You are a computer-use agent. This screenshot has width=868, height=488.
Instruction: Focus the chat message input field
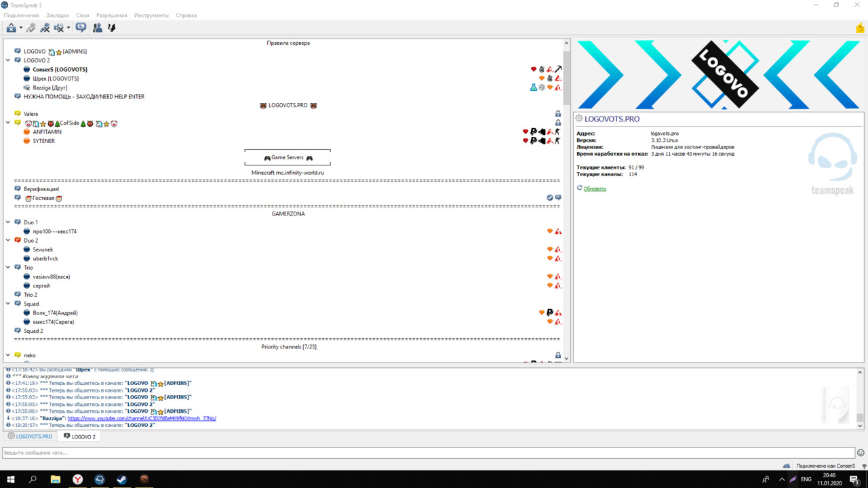tap(427, 453)
